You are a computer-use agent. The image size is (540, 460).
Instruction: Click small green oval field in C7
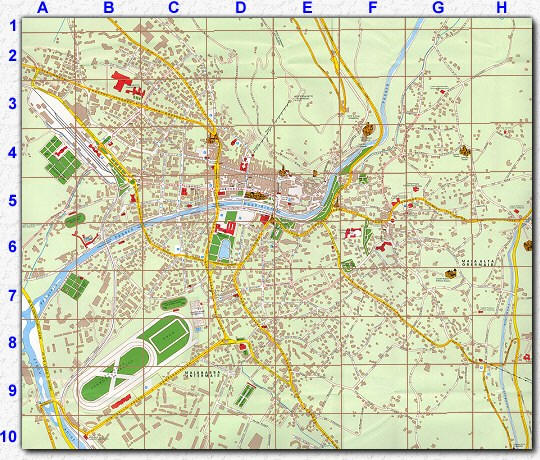coord(174,303)
